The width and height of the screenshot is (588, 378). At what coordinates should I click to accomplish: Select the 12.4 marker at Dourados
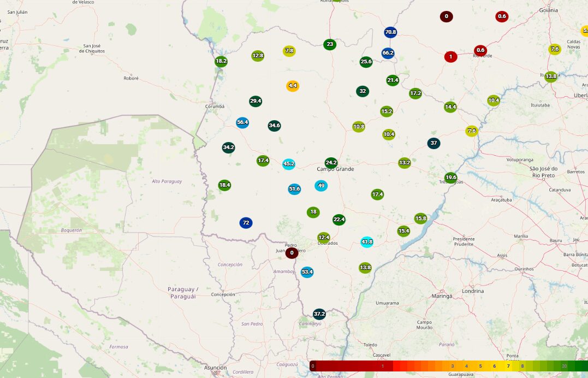[324, 238]
